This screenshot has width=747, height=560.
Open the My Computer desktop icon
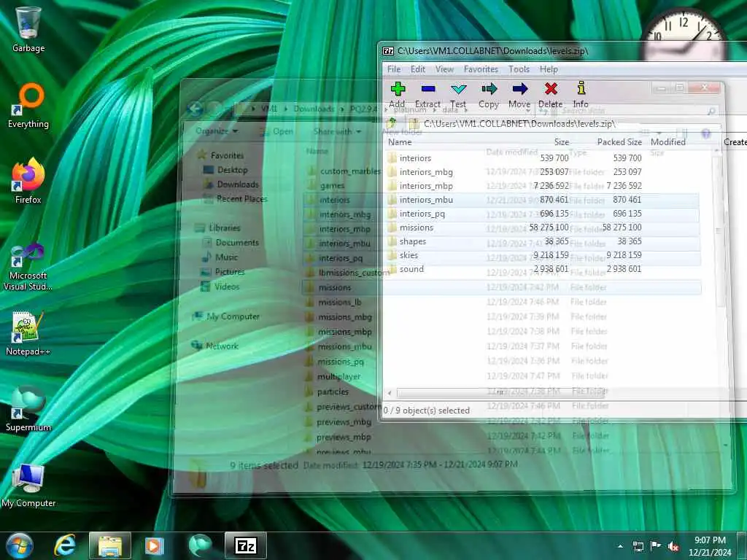click(28, 485)
